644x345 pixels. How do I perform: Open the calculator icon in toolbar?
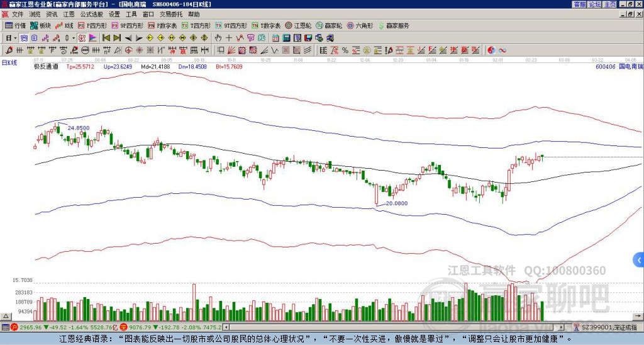286,38
